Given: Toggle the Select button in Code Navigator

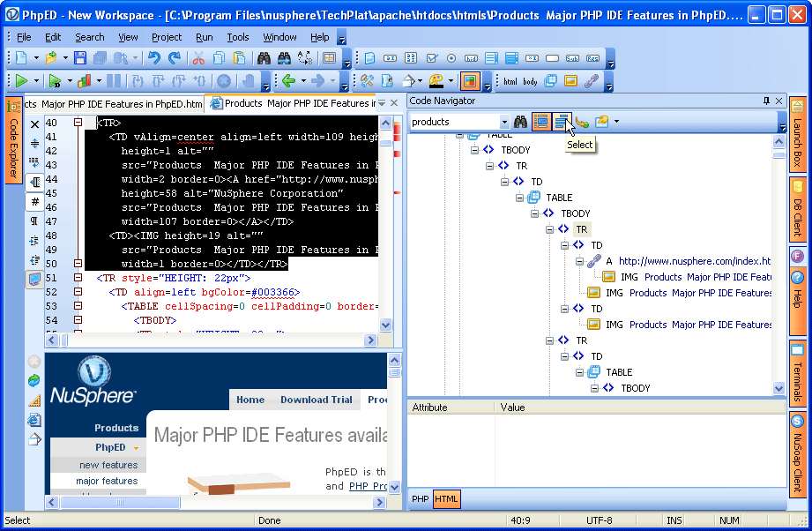Looking at the screenshot, I should click(561, 122).
